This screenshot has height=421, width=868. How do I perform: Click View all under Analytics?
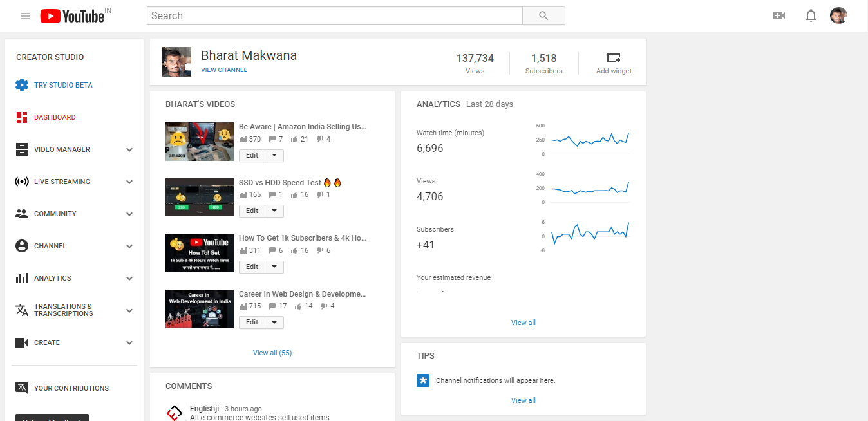[x=523, y=323]
